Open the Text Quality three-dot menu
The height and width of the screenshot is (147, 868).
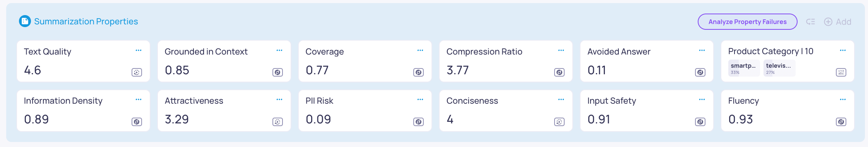[139, 50]
